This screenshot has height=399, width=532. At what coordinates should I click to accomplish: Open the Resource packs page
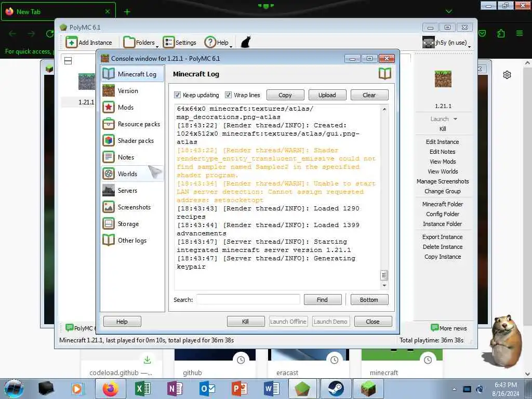[132, 124]
